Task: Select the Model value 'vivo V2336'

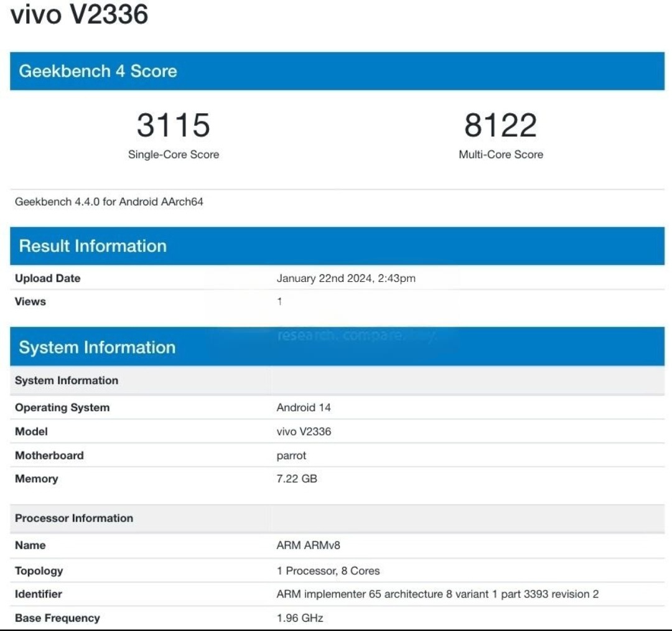Action: pos(304,431)
